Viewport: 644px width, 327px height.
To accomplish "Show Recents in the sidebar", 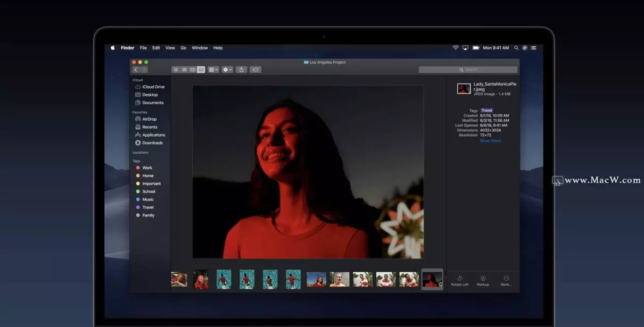I will pyautogui.click(x=146, y=127).
